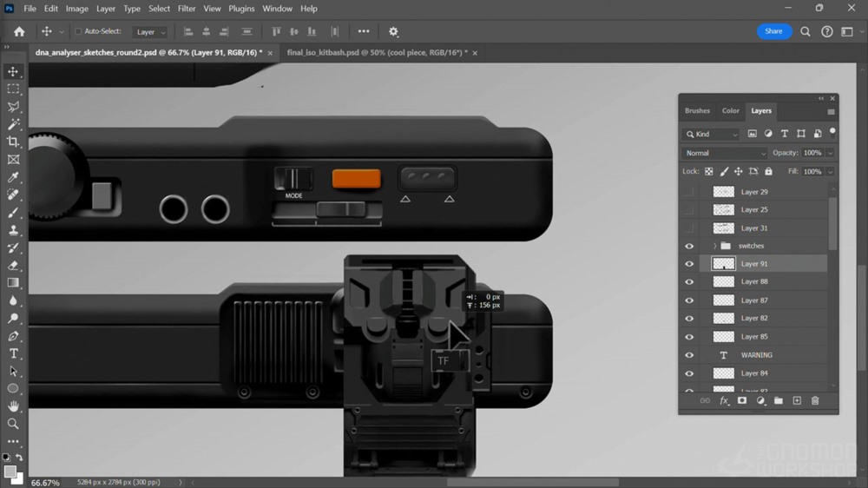Select the Blur tool
This screenshot has width=868, height=488.
pyautogui.click(x=13, y=300)
